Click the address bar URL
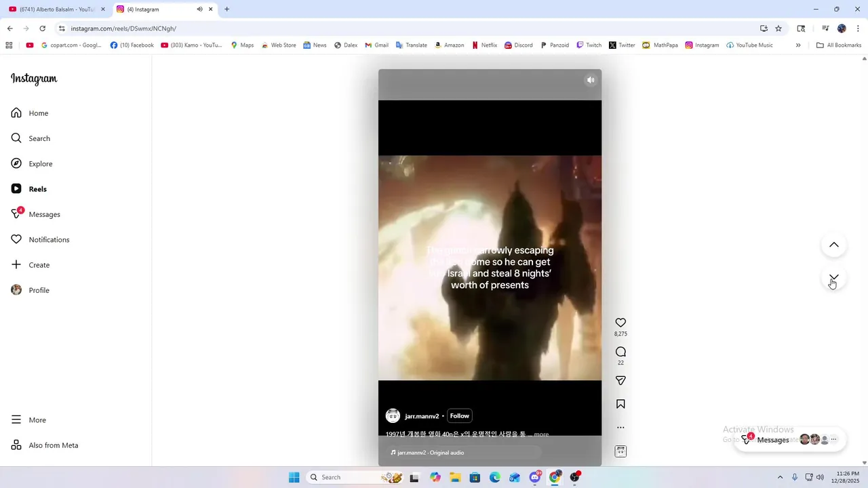This screenshot has height=488, width=868. [x=123, y=28]
